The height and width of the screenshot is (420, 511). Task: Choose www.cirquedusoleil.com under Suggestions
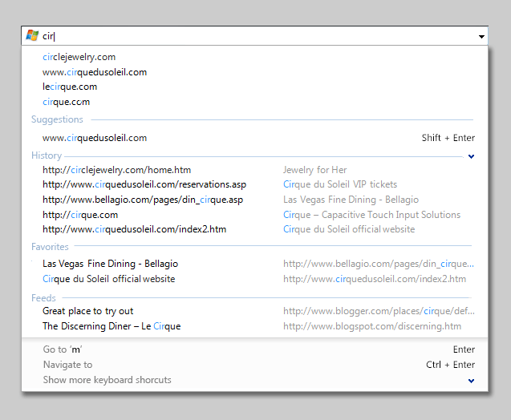[95, 138]
